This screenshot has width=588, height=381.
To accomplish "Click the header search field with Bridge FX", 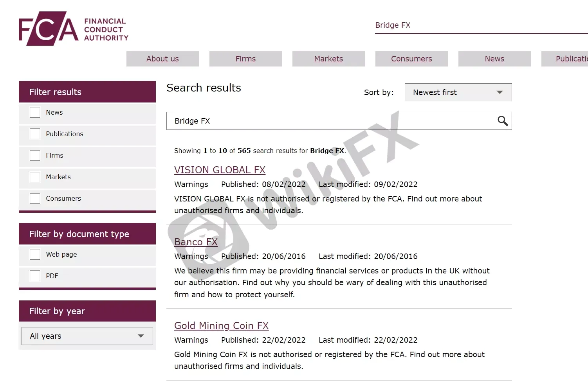I will coord(482,25).
